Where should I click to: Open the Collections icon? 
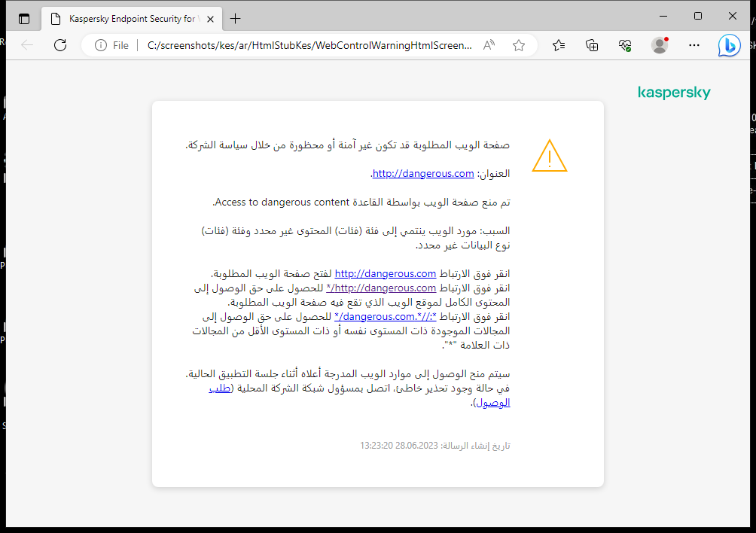tap(592, 45)
